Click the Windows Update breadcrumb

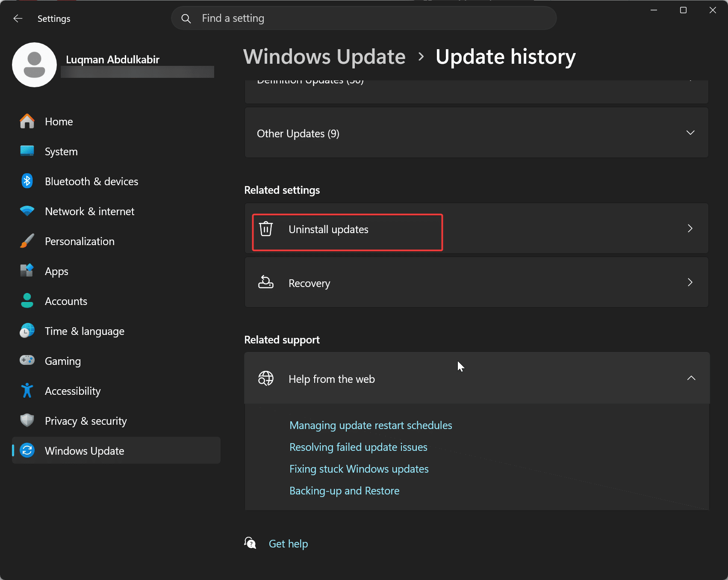pos(324,57)
